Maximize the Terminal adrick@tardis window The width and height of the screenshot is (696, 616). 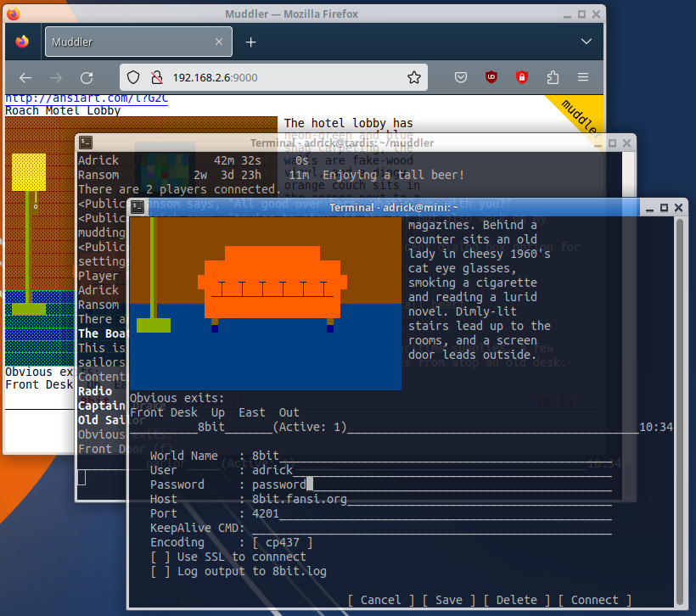(x=613, y=143)
